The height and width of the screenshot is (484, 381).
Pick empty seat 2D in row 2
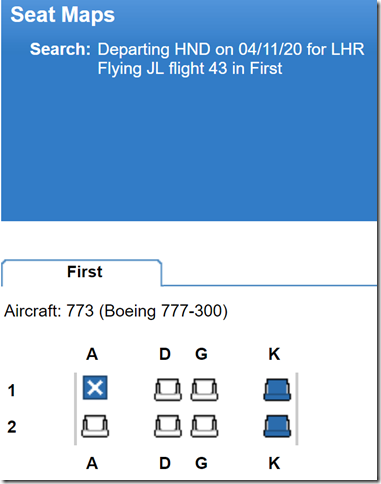coord(168,426)
